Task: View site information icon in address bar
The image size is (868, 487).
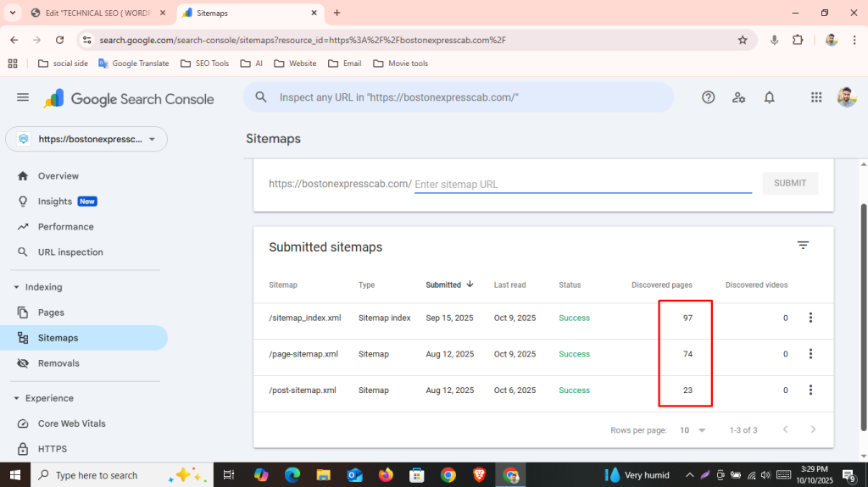Action: (87, 40)
